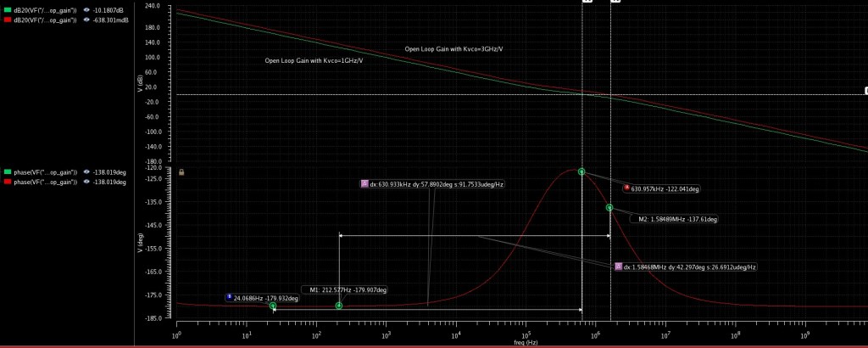Select the M1: 212.577Hz marker label
The width and height of the screenshot is (868, 348).
click(348, 290)
